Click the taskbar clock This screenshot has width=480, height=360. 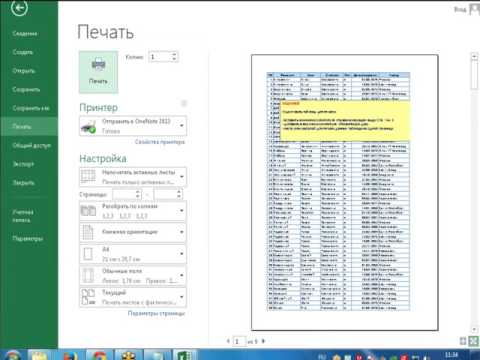pyautogui.click(x=451, y=355)
